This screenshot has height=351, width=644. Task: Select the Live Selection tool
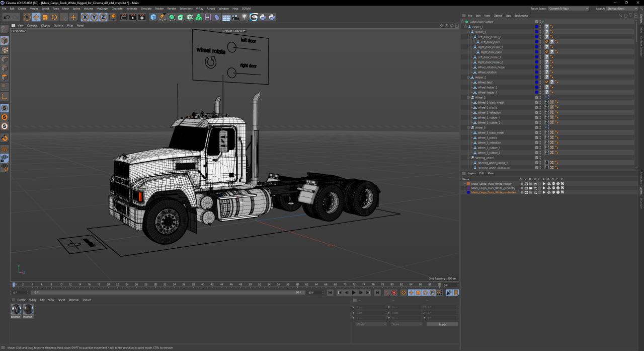(x=27, y=17)
